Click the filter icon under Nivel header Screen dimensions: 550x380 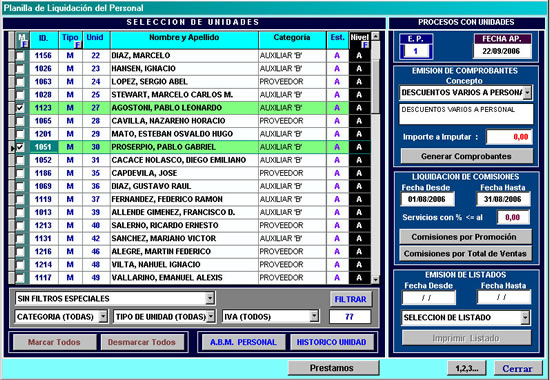[365, 45]
